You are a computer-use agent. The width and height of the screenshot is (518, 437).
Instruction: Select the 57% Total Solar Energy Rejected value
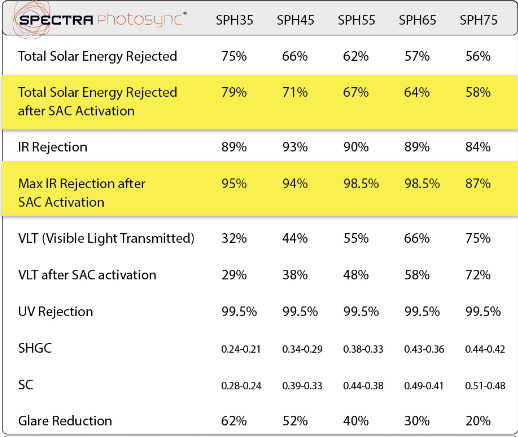[417, 56]
